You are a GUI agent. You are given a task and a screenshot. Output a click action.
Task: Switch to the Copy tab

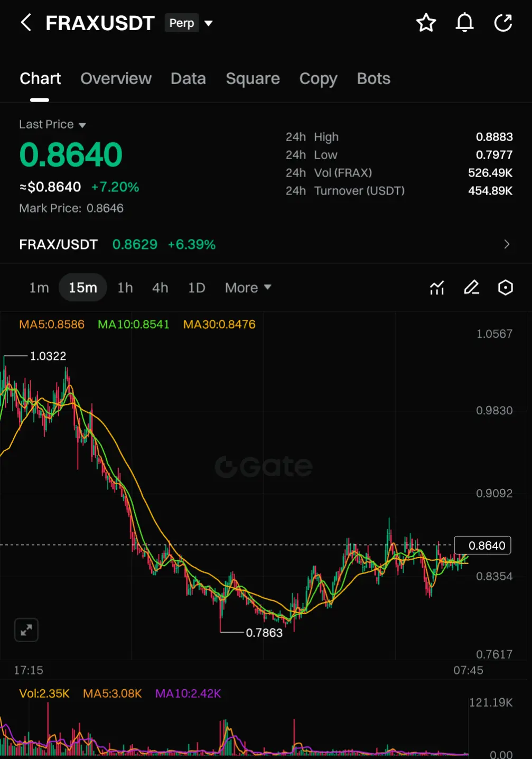318,79
